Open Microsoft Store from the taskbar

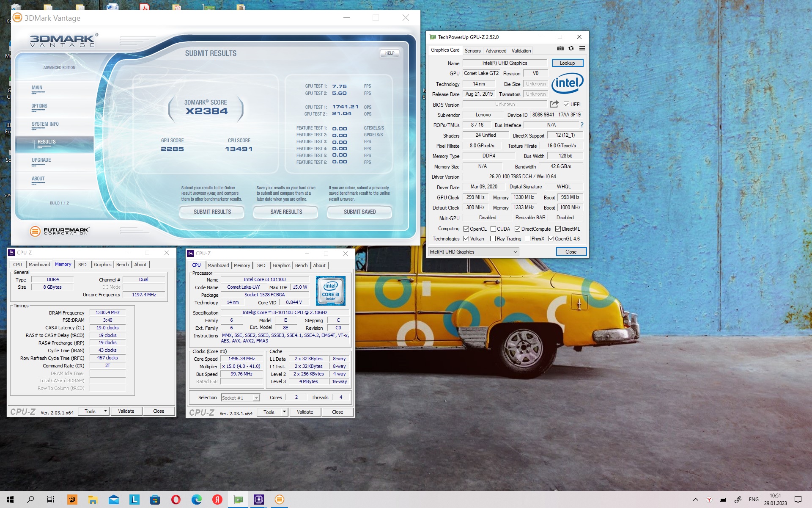pyautogui.click(x=155, y=500)
